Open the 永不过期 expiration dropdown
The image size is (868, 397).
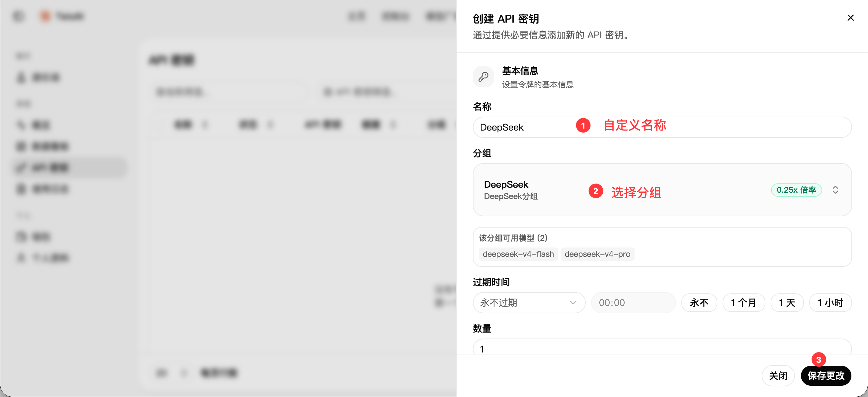click(x=528, y=302)
